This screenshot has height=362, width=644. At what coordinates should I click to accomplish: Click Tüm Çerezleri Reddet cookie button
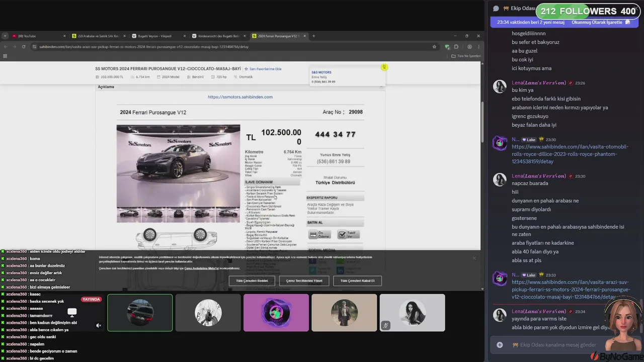click(x=252, y=281)
